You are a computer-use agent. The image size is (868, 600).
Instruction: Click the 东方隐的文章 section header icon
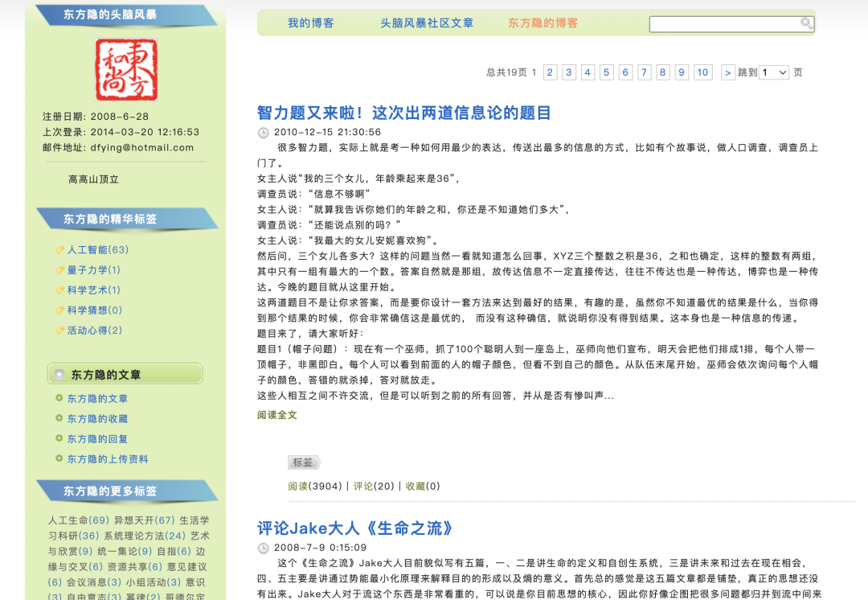(59, 374)
